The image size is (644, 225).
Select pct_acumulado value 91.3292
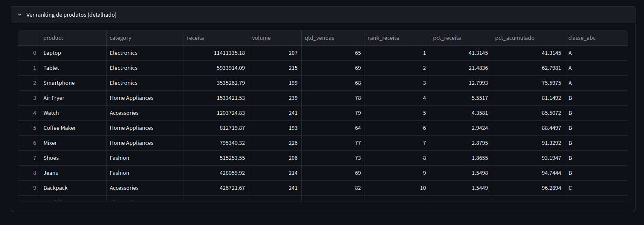528,143
